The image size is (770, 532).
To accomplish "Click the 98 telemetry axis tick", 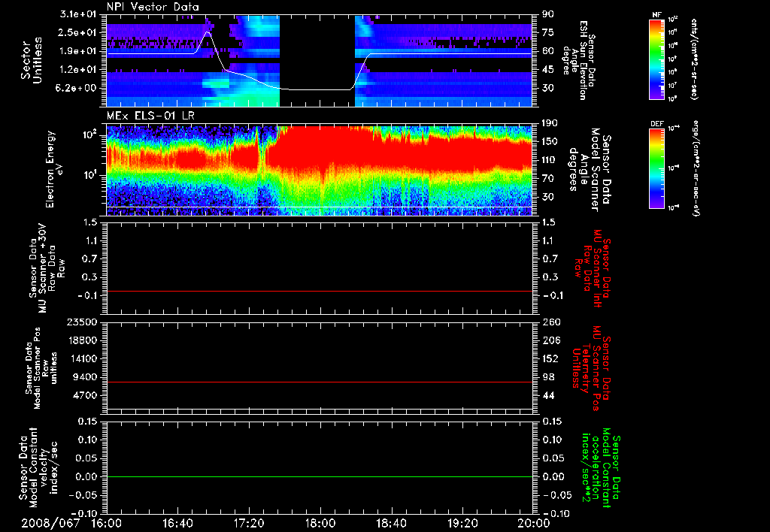I will (x=547, y=377).
